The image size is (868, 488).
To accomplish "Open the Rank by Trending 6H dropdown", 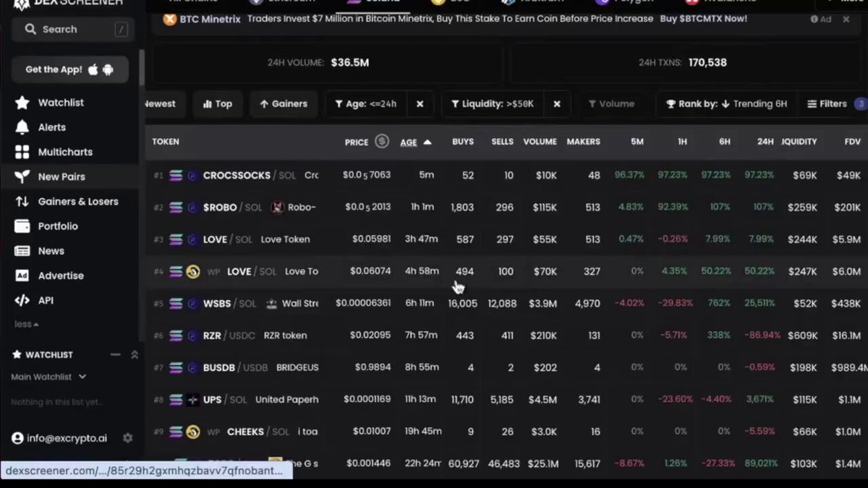I will click(727, 104).
